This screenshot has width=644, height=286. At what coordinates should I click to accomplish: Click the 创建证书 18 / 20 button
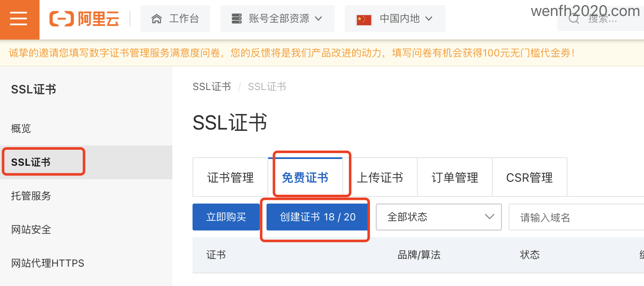click(318, 217)
